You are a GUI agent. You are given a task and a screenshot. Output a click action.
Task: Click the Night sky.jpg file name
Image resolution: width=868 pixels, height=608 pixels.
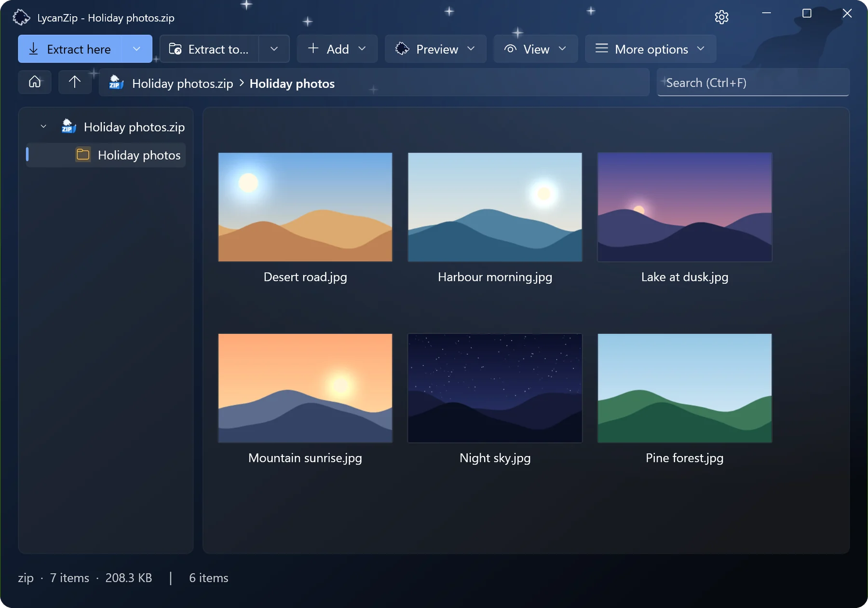[495, 458]
